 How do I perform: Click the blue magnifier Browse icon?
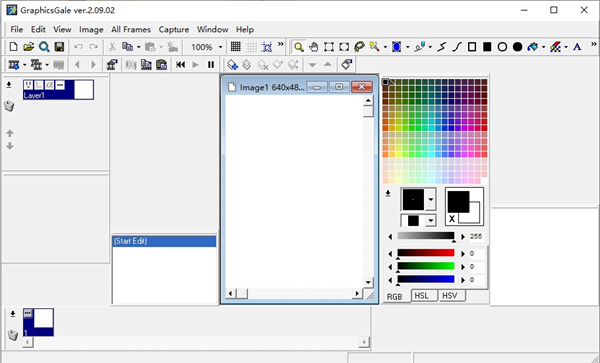(44, 47)
